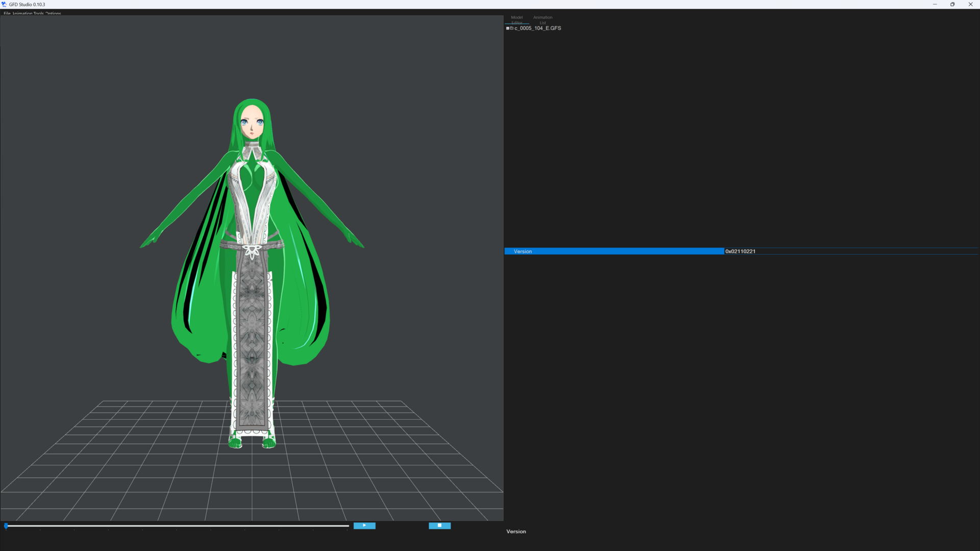This screenshot has width=980, height=551.
Task: Restore down the GFD Studio window
Action: (x=952, y=4)
